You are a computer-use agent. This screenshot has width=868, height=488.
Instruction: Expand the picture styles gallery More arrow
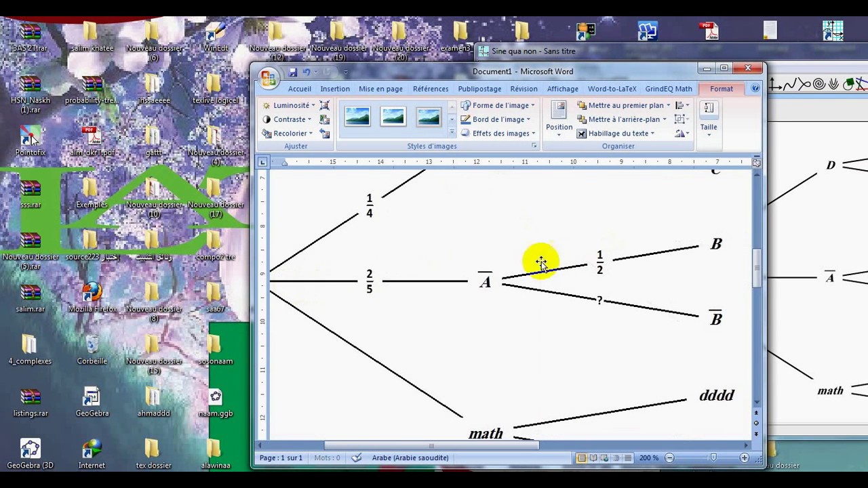[452, 132]
